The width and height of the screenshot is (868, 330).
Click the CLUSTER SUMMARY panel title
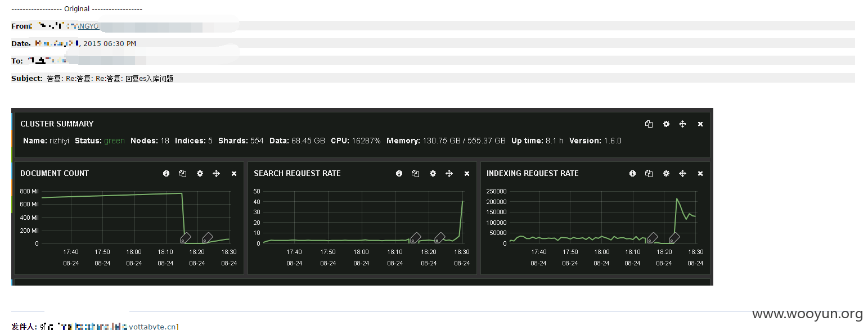coord(57,124)
